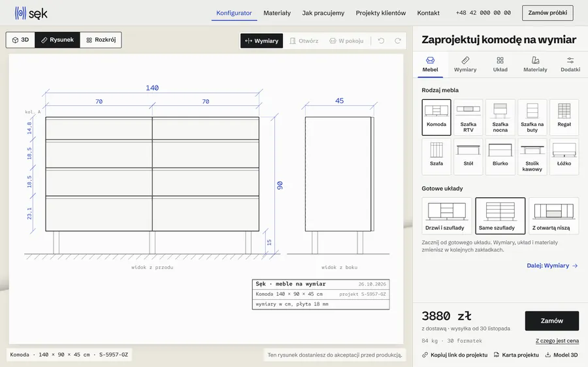The height and width of the screenshot is (367, 588).
Task: Choose Szafka na buty furniture type
Action: [x=532, y=118]
